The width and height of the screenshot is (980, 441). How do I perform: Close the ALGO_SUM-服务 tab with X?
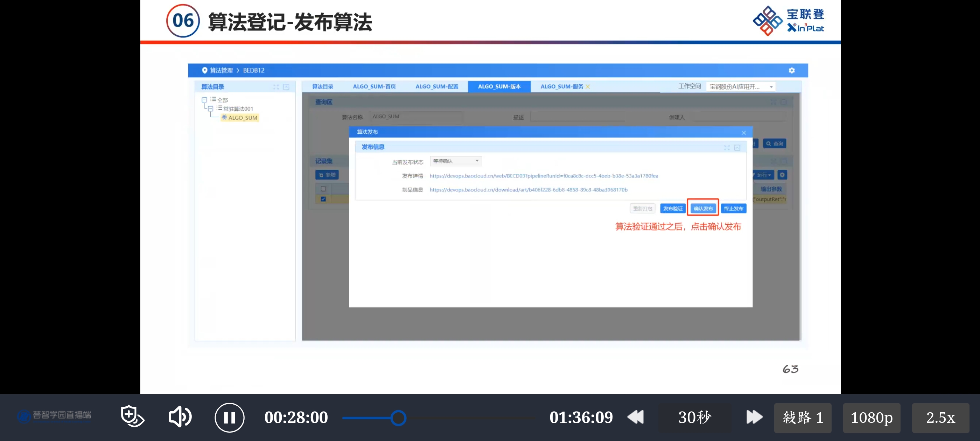point(588,87)
